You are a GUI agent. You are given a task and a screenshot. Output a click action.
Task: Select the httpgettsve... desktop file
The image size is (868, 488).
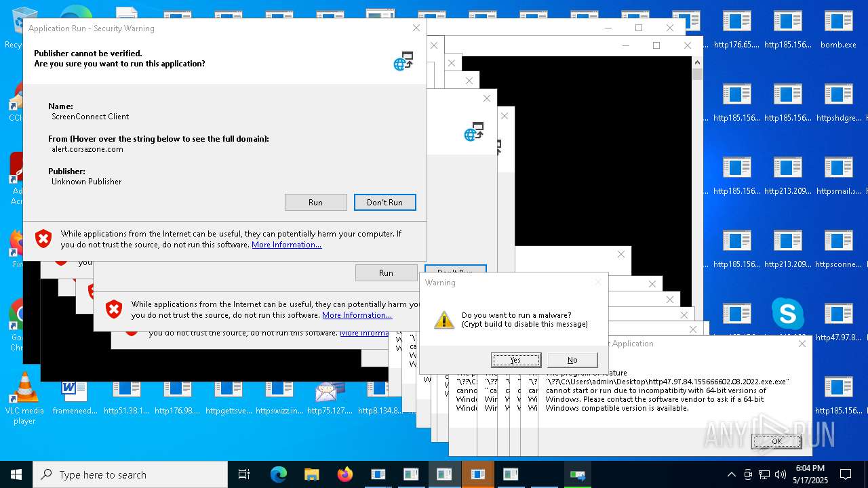(228, 397)
